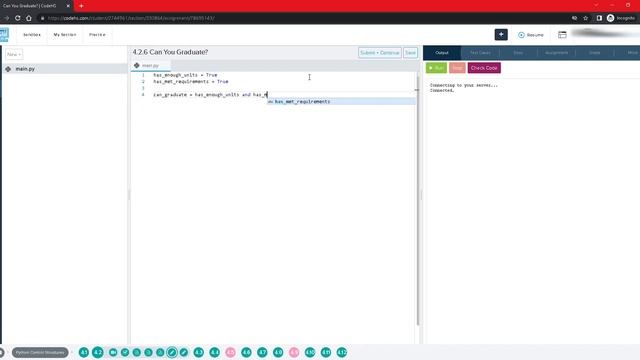Click the Stop button
Viewport: 640px width, 360px height.
457,68
